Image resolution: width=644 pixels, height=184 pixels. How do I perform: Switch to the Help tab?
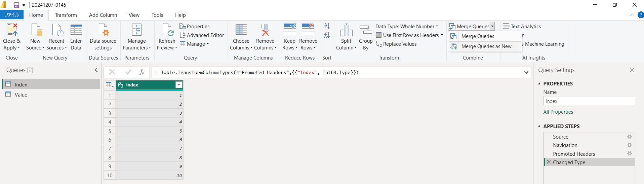click(180, 15)
